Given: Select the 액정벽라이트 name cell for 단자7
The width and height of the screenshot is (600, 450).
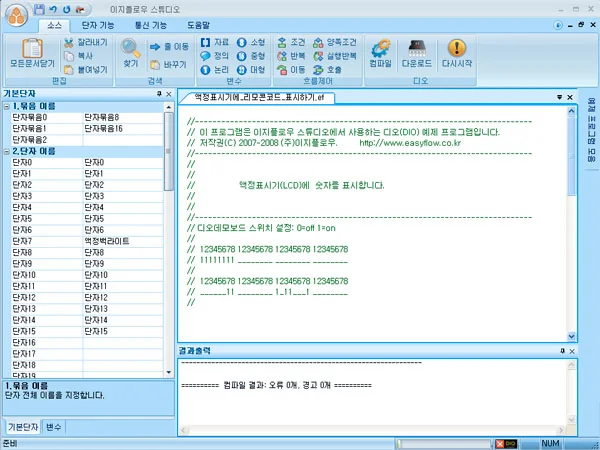Looking at the screenshot, I should pyautogui.click(x=123, y=241).
